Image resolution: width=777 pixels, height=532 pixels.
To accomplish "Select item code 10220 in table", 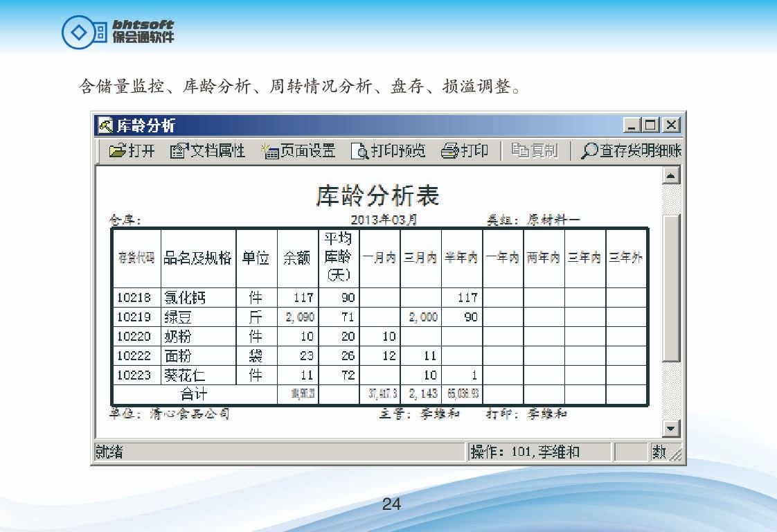I will 134,337.
